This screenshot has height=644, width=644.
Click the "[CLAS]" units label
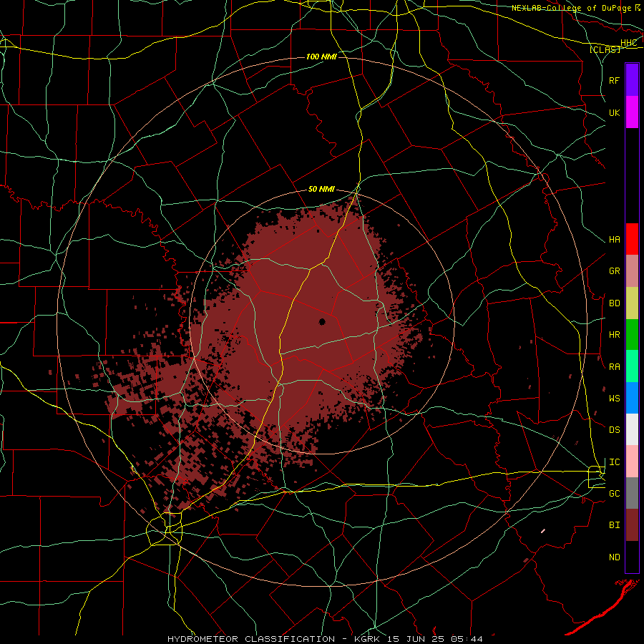pyautogui.click(x=605, y=49)
